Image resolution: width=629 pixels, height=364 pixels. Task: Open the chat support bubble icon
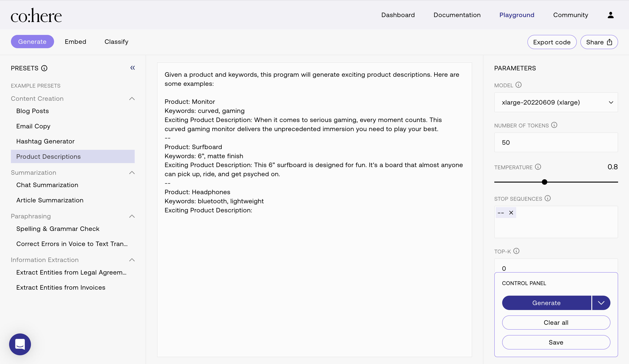point(20,344)
